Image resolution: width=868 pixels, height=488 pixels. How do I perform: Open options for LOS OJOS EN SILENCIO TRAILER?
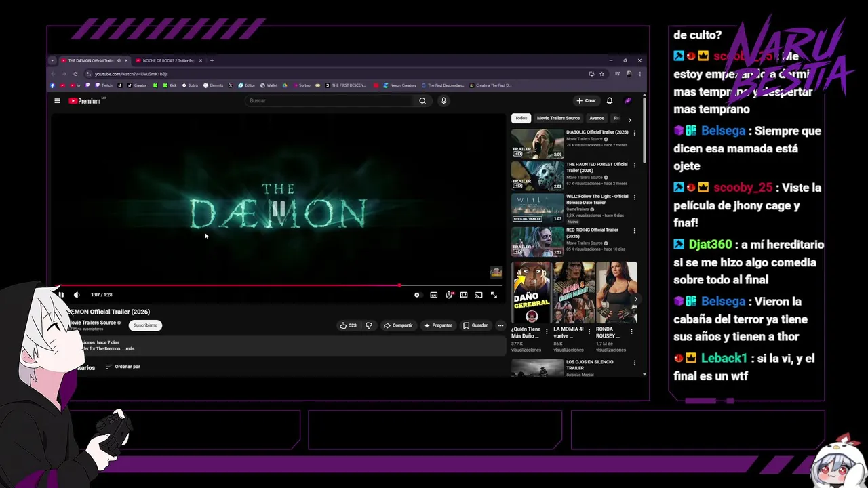635,363
